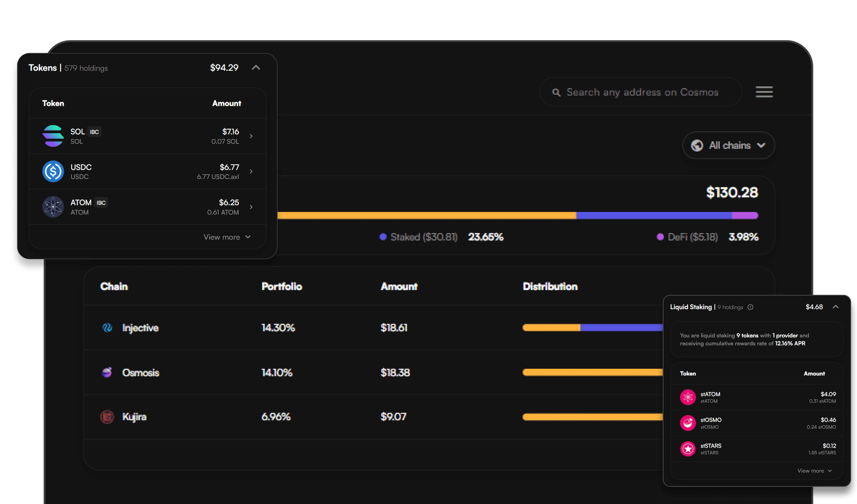Expand View more in Tokens list
The height and width of the screenshot is (504, 857).
(x=227, y=237)
